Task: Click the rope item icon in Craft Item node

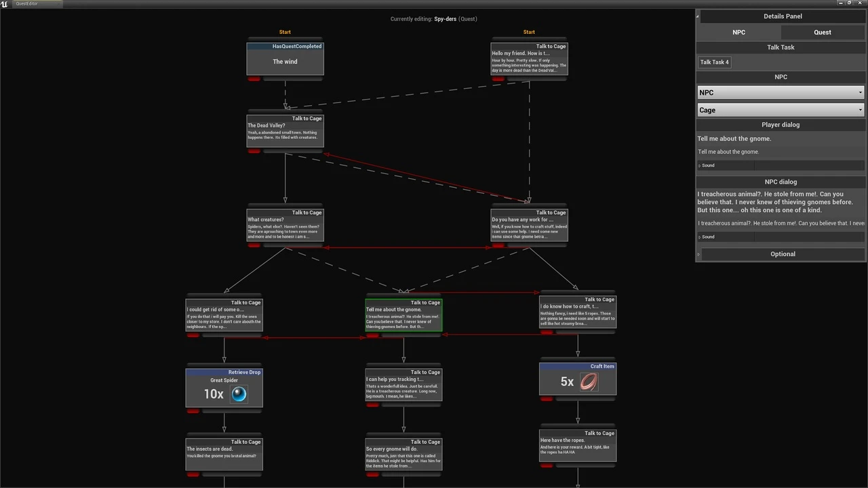Action: click(589, 382)
